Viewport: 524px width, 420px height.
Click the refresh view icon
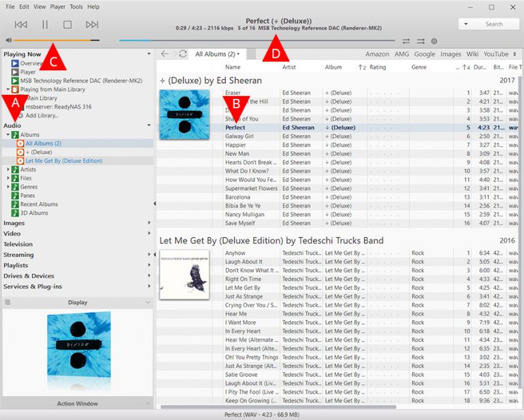tap(183, 54)
